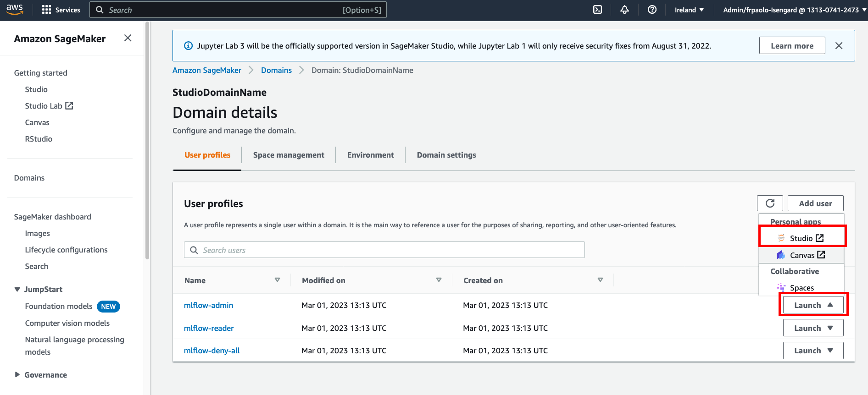Open the Admin account dropdown menu
Image resolution: width=868 pixels, height=395 pixels.
point(795,10)
